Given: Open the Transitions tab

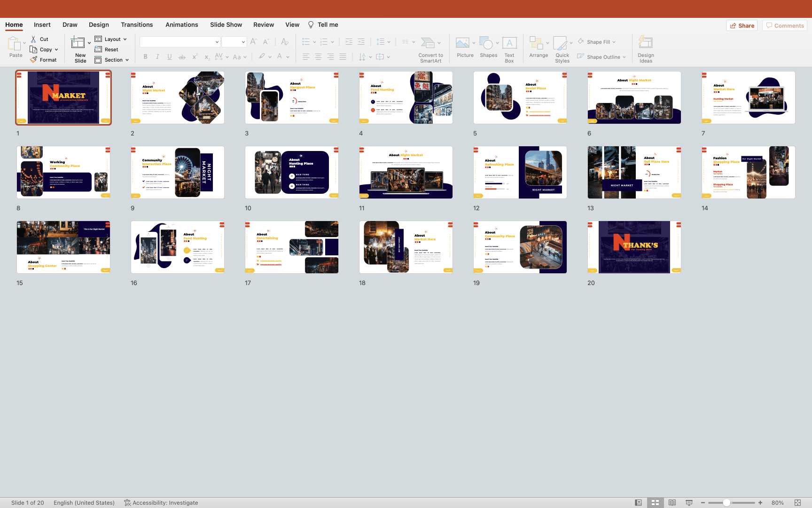Looking at the screenshot, I should [x=137, y=24].
